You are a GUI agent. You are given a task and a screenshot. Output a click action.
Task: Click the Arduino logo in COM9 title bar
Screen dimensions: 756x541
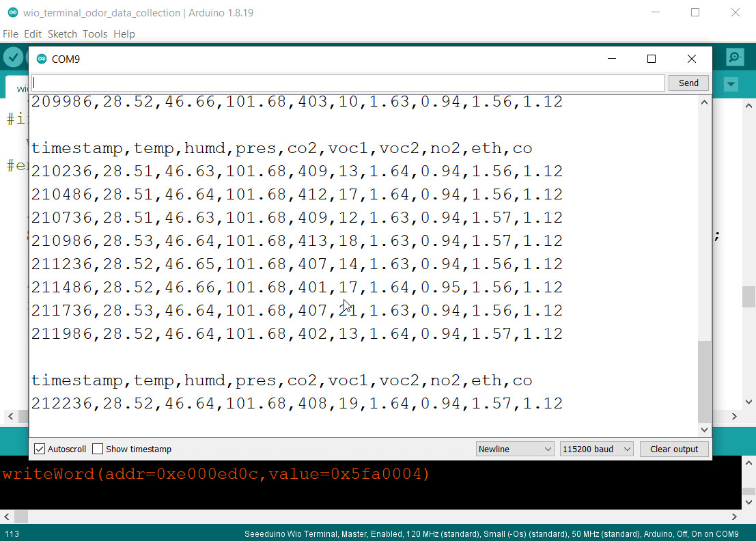[x=41, y=59]
